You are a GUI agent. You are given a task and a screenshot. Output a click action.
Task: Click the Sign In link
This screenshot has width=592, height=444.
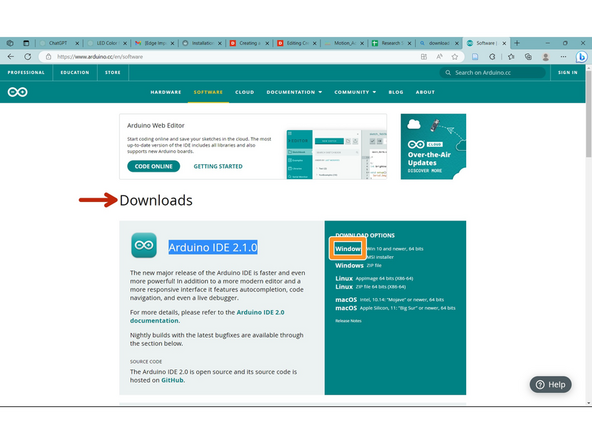(x=568, y=72)
